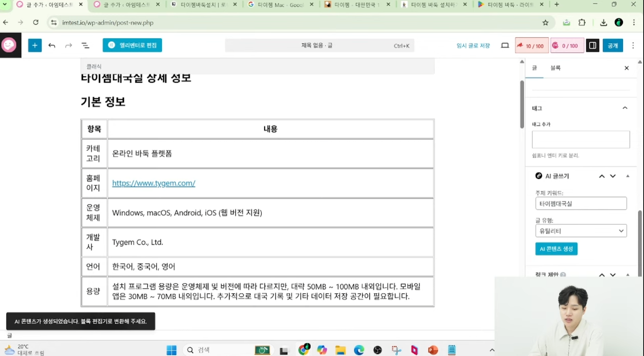Open the Chrome profile avatar

point(619,23)
